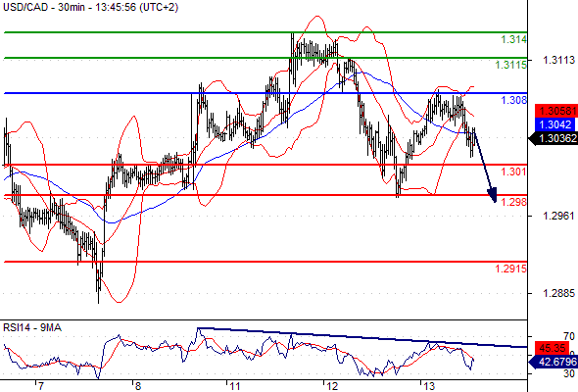Click the 1.2885 price axis label
The height and width of the screenshot is (392, 578).
click(x=559, y=293)
